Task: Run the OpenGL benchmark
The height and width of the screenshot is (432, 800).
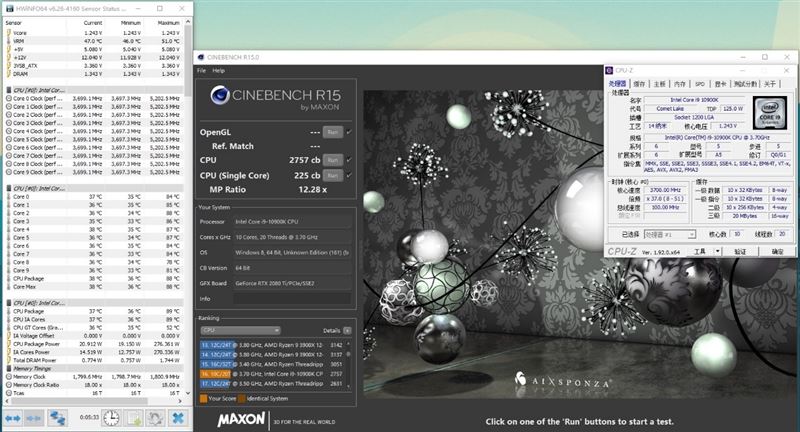Action: point(333,132)
